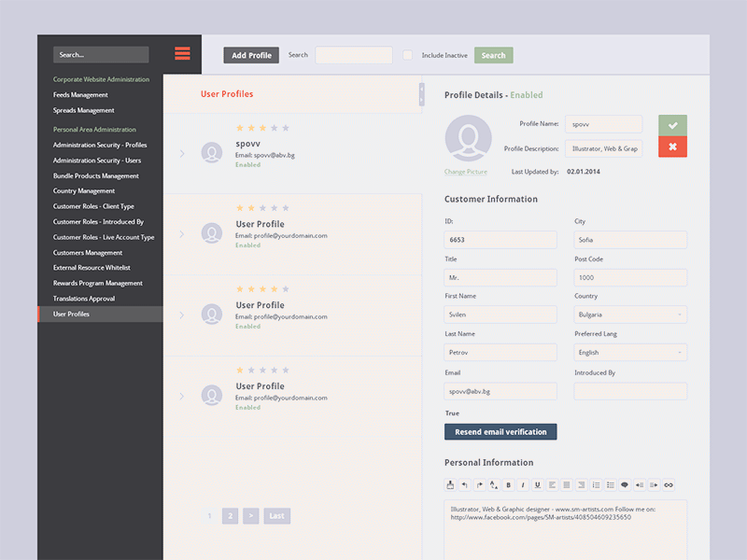
Task: Rate spovv profile with the fifth star
Action: tap(284, 128)
